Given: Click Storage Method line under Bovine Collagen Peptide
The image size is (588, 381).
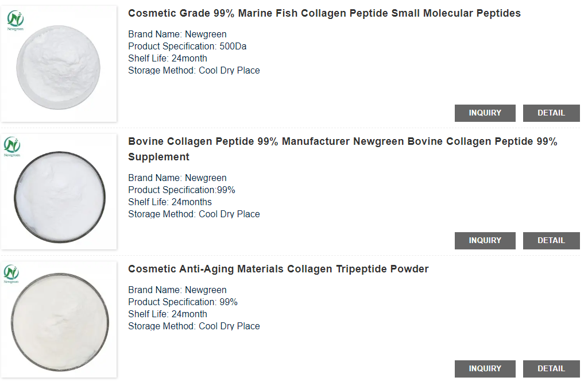Looking at the screenshot, I should (194, 214).
